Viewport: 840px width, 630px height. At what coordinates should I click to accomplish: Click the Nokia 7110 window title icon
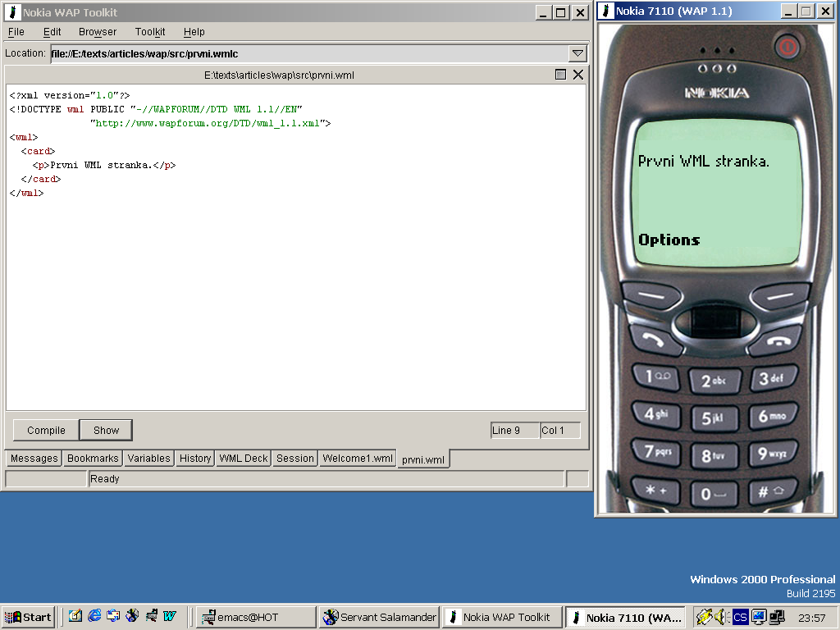coord(606,11)
